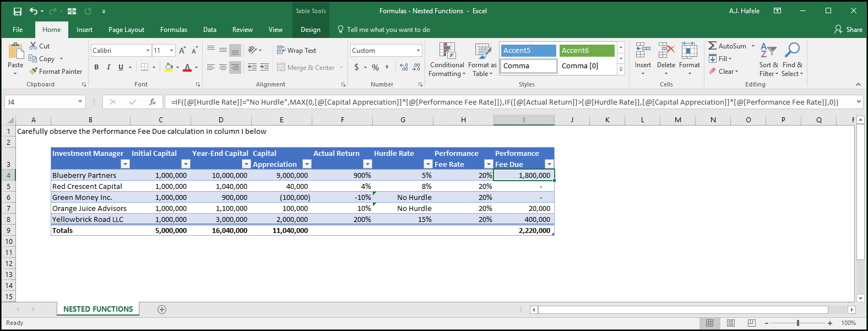Open Actual Return column filter dropdown

click(367, 164)
